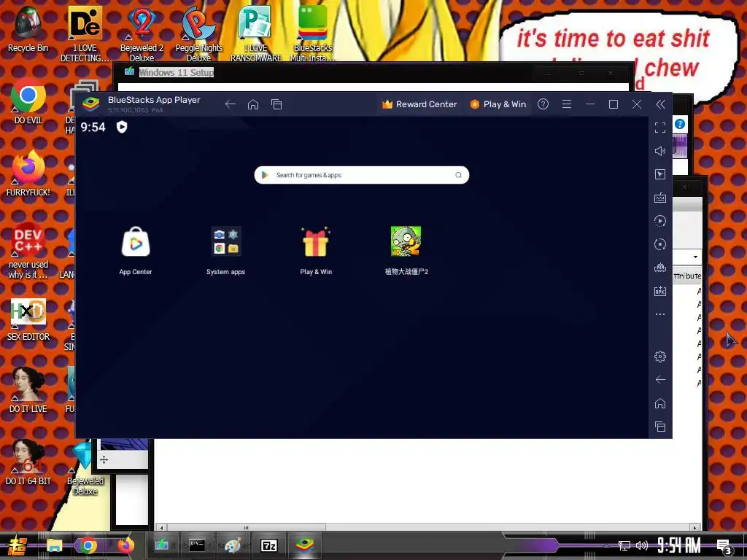
Task: Click the 9:54 AM taskbar clock
Action: [679, 545]
